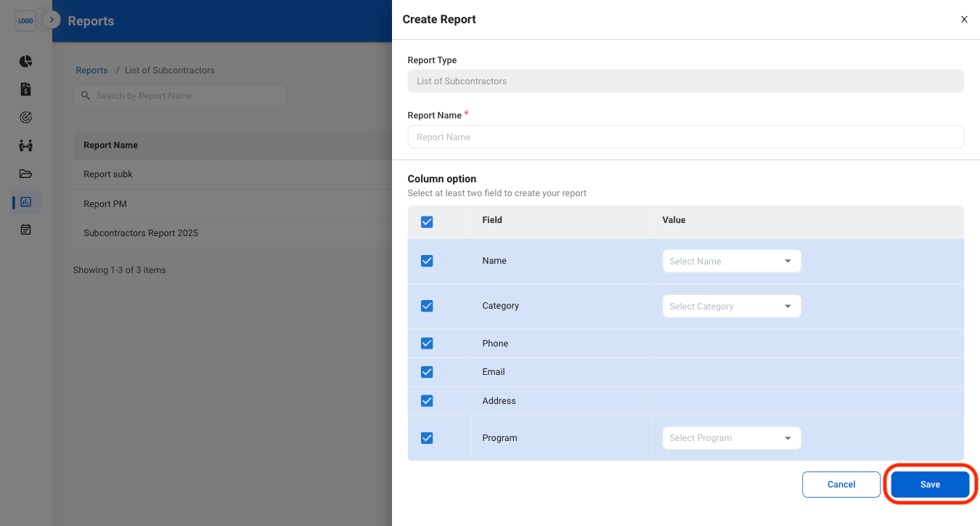Open the people subcontractors sidebar icon

coord(25,145)
